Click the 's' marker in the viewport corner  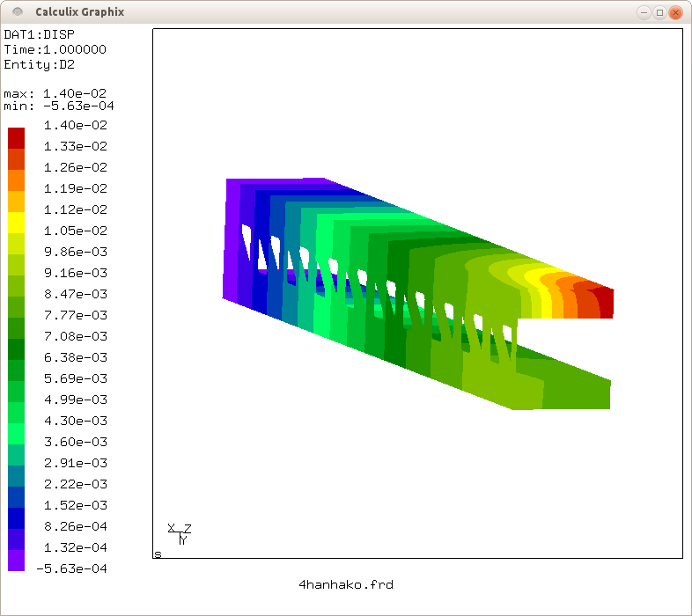[x=158, y=554]
